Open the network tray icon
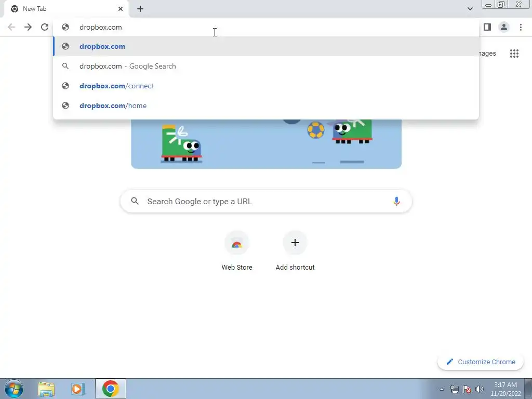Viewport: 532px width, 399px height. (454, 389)
